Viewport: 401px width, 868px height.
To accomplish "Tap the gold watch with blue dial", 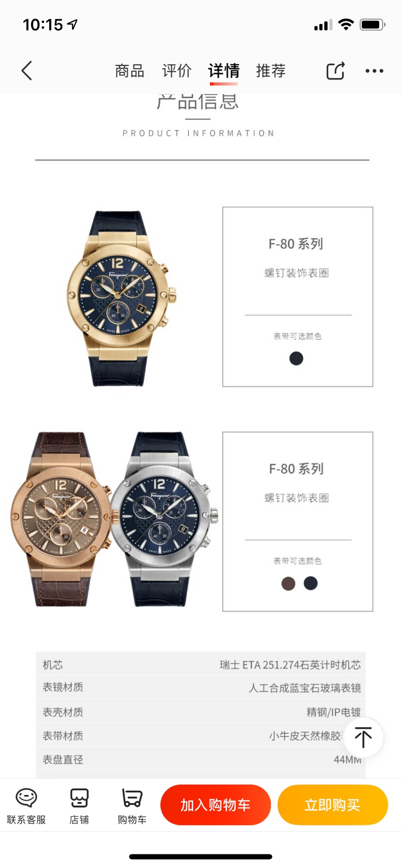I will (x=121, y=298).
